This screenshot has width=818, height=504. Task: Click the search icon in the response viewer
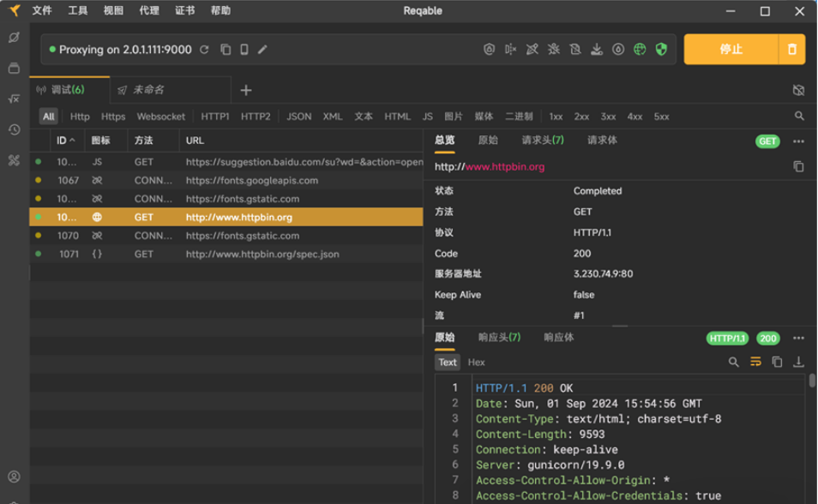pyautogui.click(x=734, y=363)
